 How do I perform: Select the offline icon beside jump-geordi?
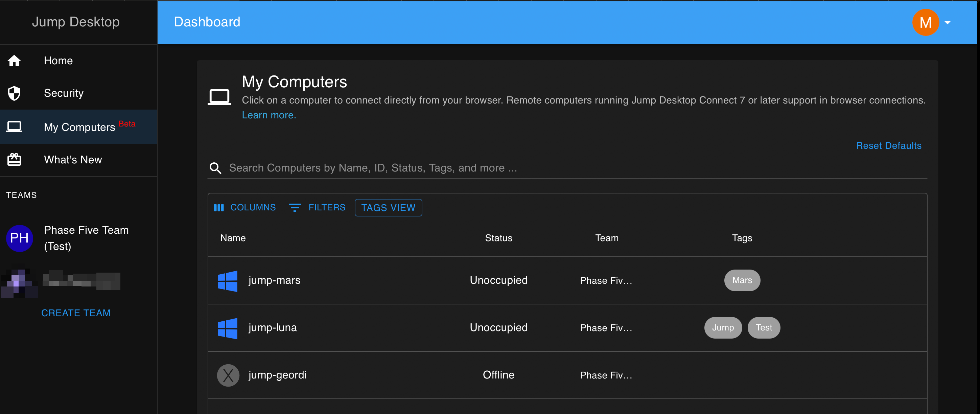[x=228, y=375]
